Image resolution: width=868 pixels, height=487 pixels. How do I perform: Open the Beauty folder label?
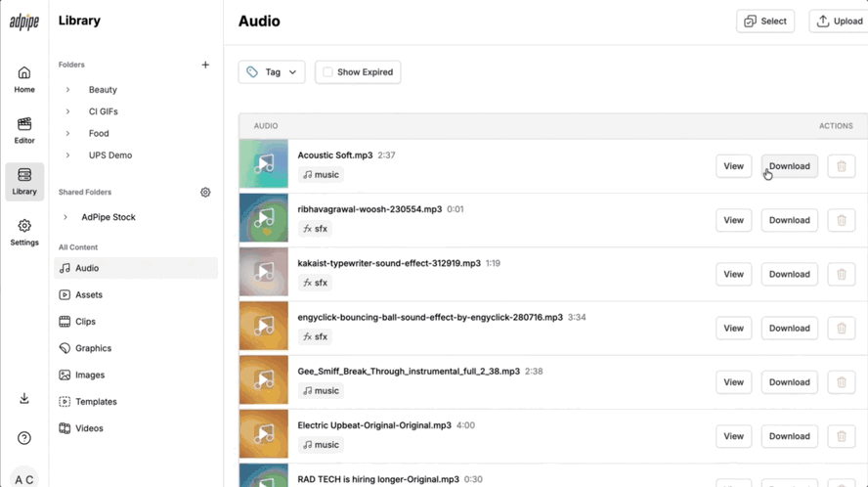(x=103, y=90)
